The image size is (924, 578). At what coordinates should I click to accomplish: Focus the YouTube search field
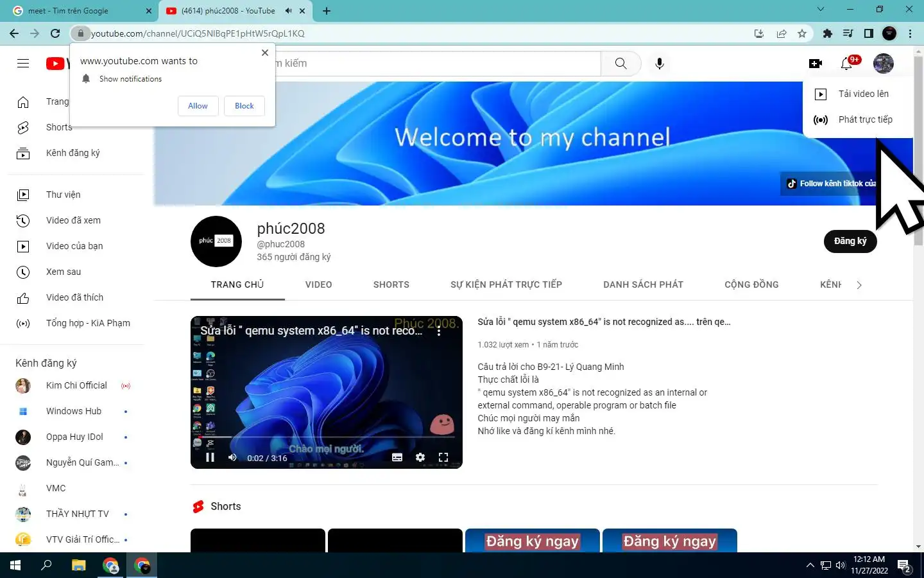click(x=438, y=63)
